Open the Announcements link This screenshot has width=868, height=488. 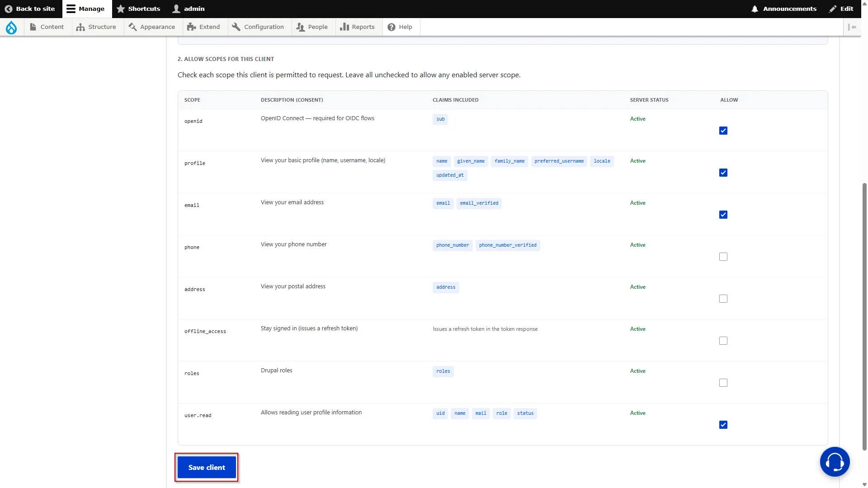[x=784, y=9]
